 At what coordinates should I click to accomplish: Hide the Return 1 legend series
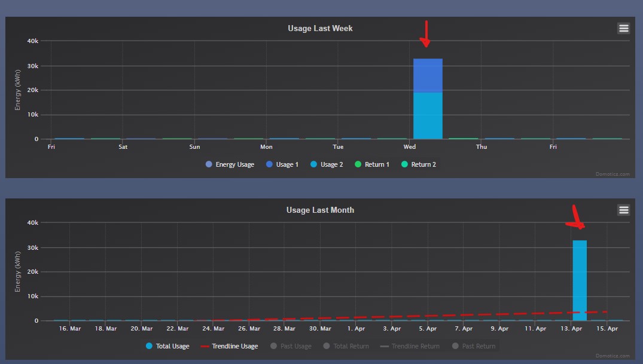(x=372, y=164)
